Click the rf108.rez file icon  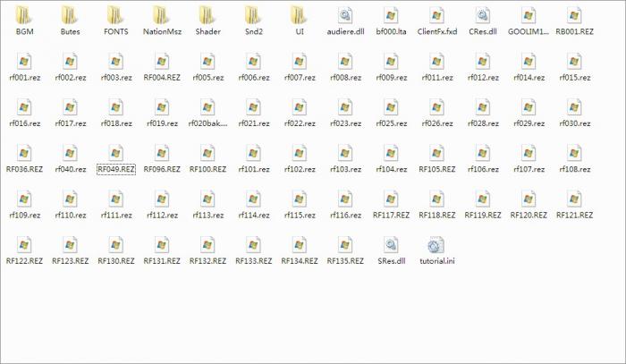tap(574, 154)
